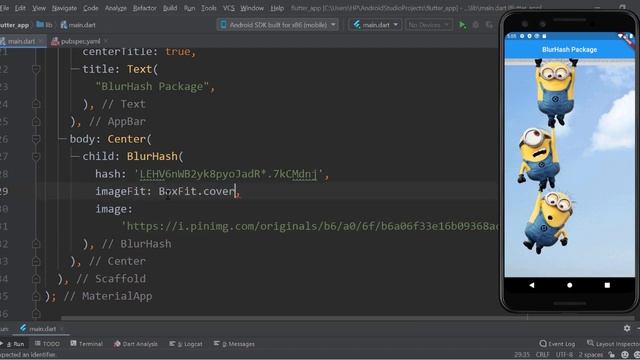This screenshot has width=640, height=360.
Task: Open the Run tool window
Action: tap(13, 344)
